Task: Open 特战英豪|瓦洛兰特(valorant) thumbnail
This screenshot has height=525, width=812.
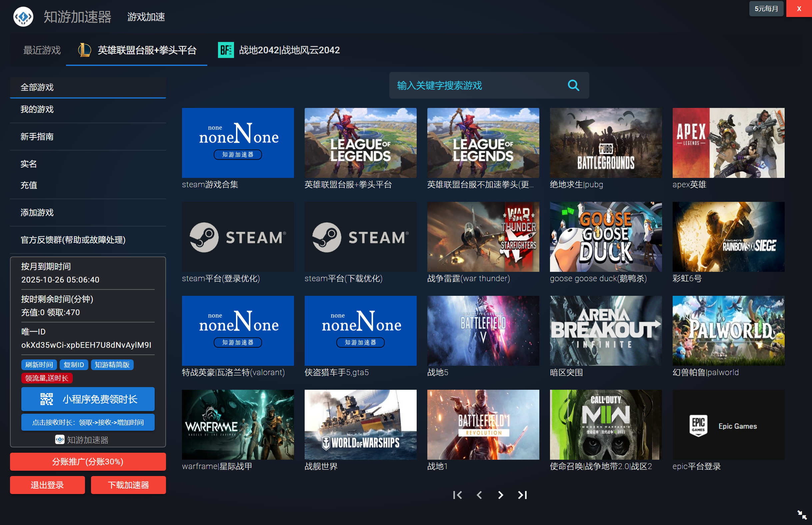Action: pyautogui.click(x=238, y=331)
